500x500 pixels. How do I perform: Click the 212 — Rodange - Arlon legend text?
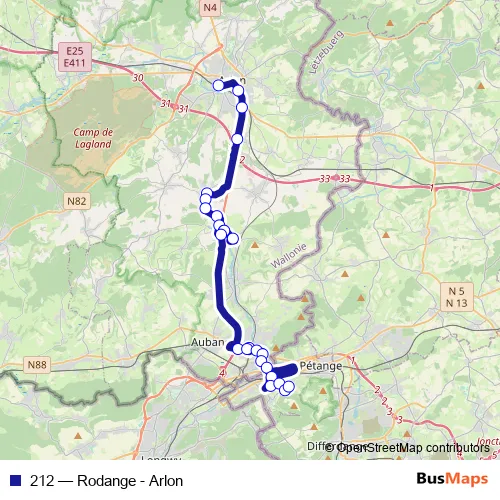(x=106, y=481)
